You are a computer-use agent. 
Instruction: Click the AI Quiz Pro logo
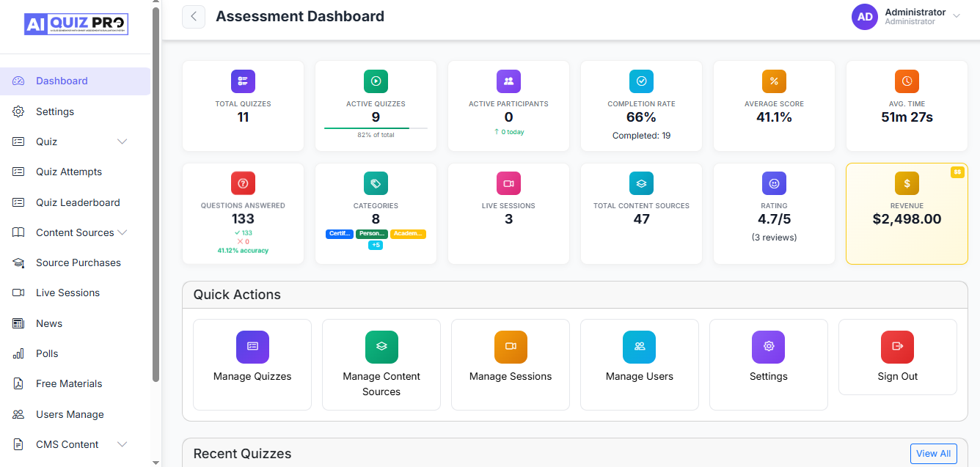coord(76,24)
